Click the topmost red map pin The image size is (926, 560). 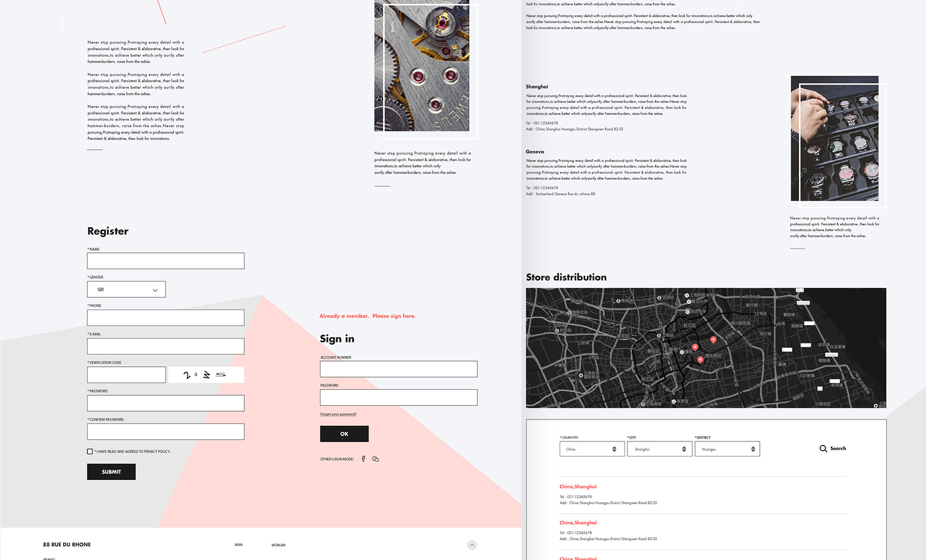pyautogui.click(x=713, y=340)
